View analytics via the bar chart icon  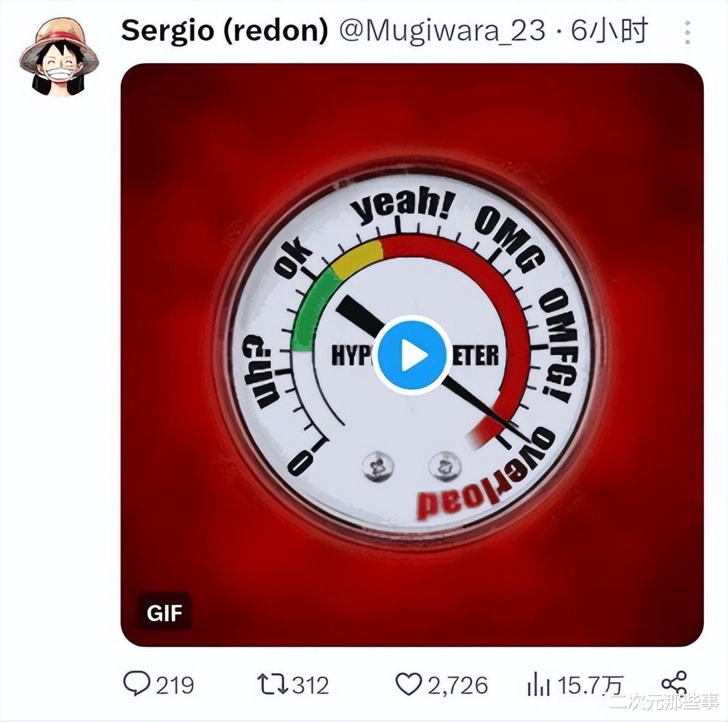(x=539, y=685)
